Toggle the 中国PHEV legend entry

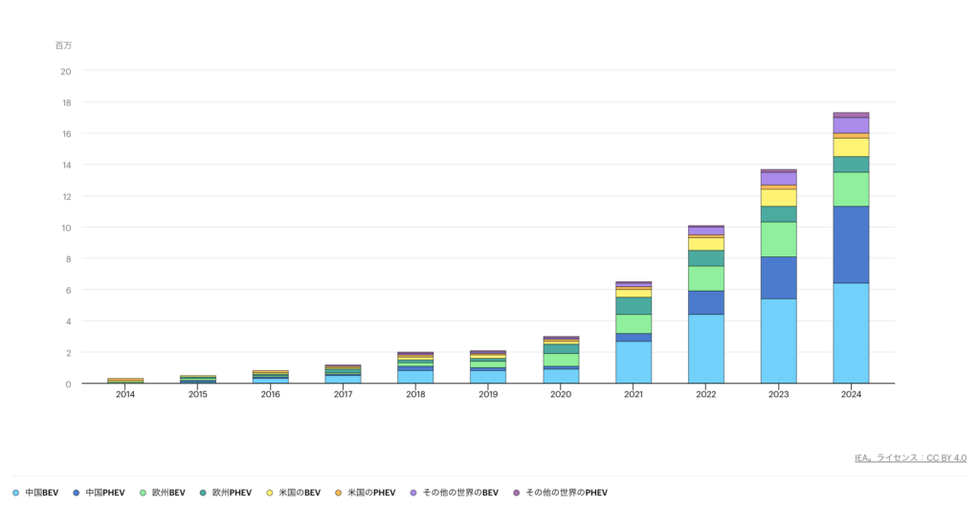point(99,493)
